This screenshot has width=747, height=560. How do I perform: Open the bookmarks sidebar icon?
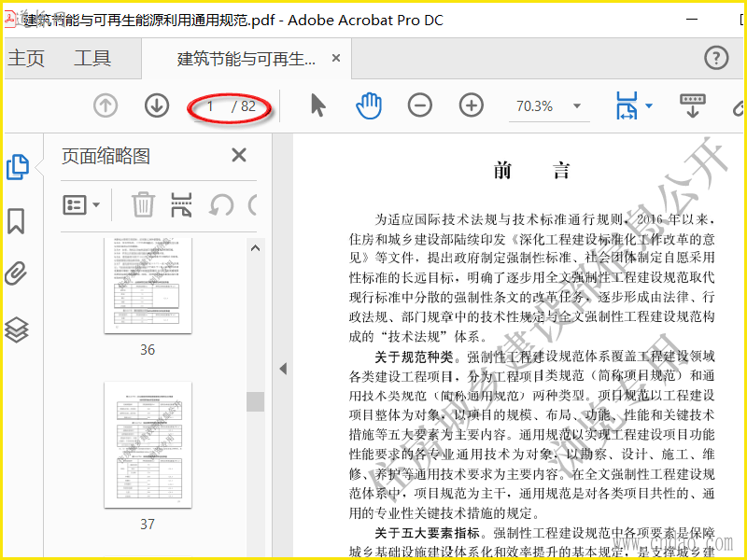(x=16, y=221)
